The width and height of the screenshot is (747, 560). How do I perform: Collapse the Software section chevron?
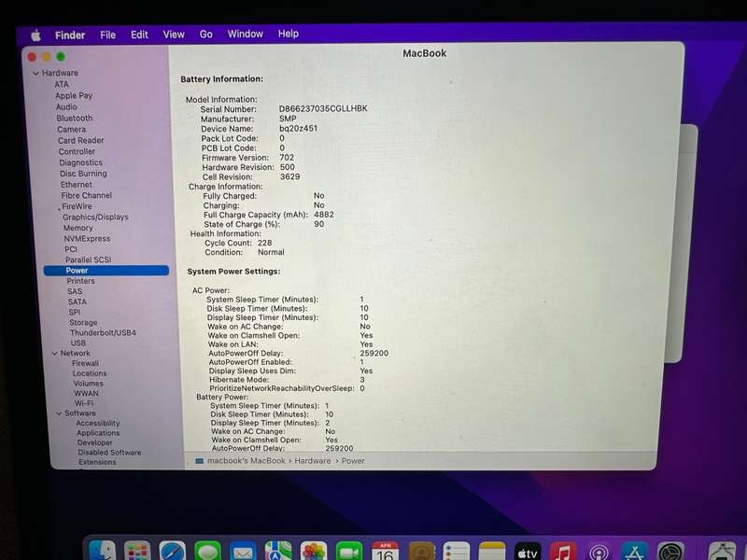coord(59,413)
